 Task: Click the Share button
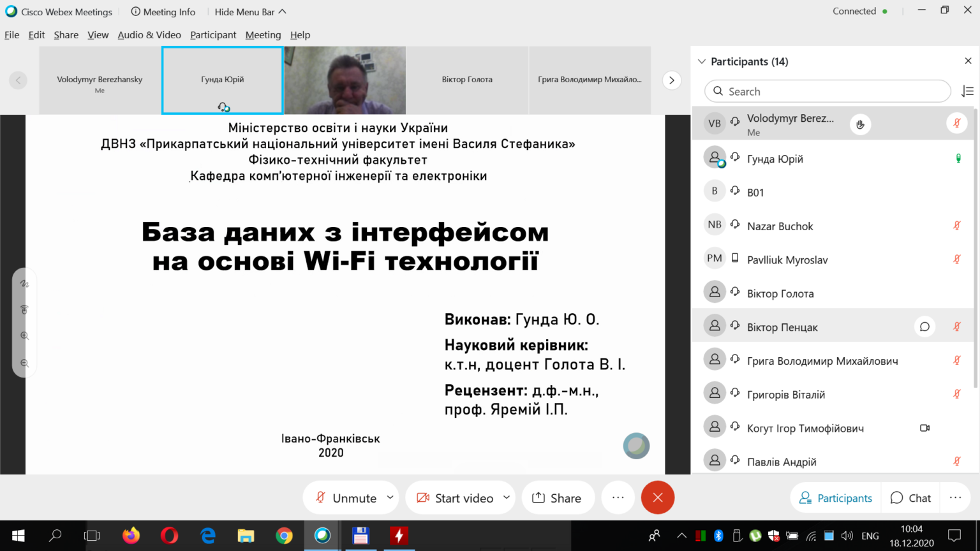pos(558,498)
